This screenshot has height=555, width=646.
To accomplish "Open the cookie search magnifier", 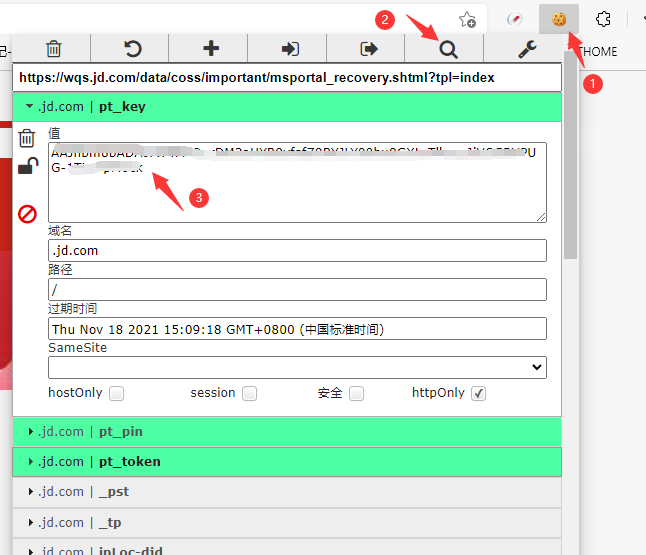I will tap(448, 49).
